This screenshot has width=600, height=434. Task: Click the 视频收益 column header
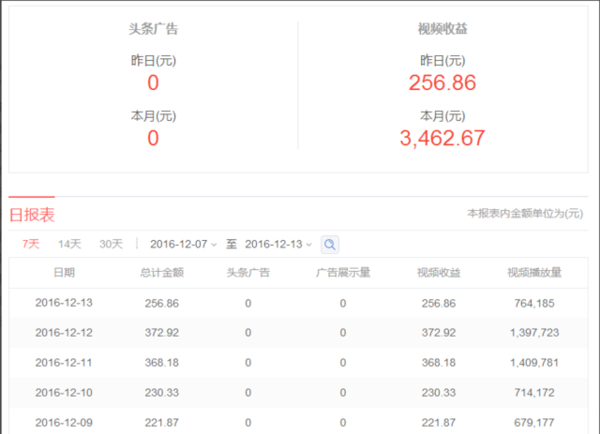click(439, 272)
